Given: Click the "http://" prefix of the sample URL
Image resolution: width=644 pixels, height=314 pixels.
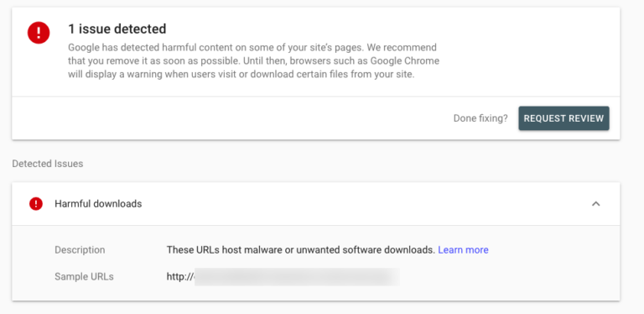Looking at the screenshot, I should (x=180, y=276).
